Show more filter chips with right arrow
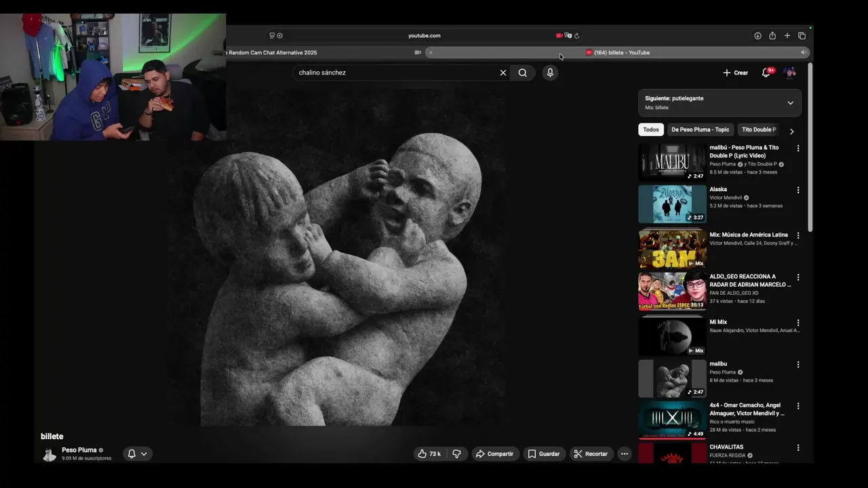Screen dimensions: 868x488 (x=791, y=131)
